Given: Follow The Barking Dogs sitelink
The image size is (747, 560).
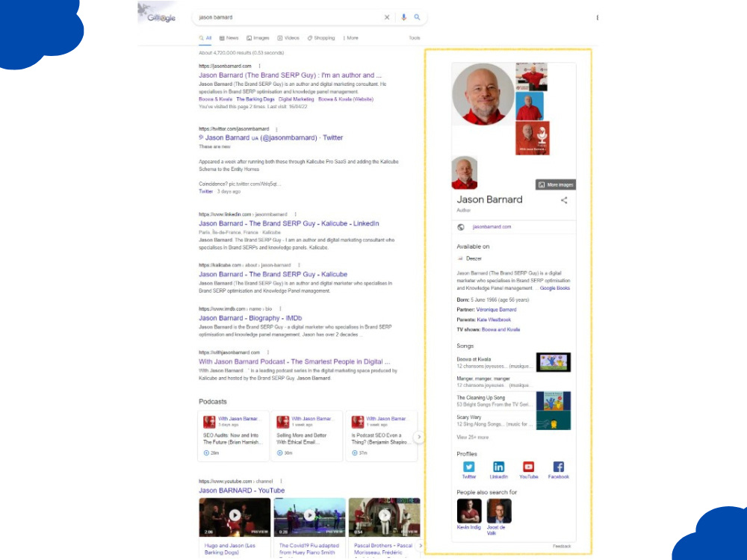Looking at the screenshot, I should click(x=255, y=99).
